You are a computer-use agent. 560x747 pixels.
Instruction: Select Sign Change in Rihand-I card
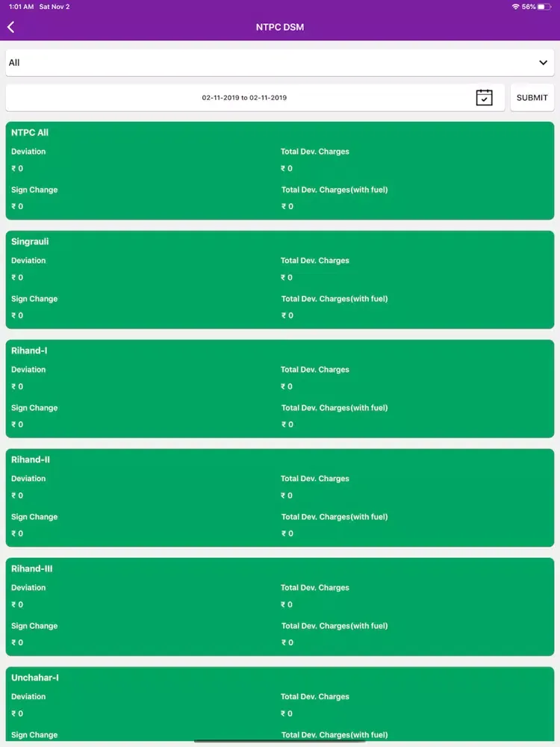point(34,408)
